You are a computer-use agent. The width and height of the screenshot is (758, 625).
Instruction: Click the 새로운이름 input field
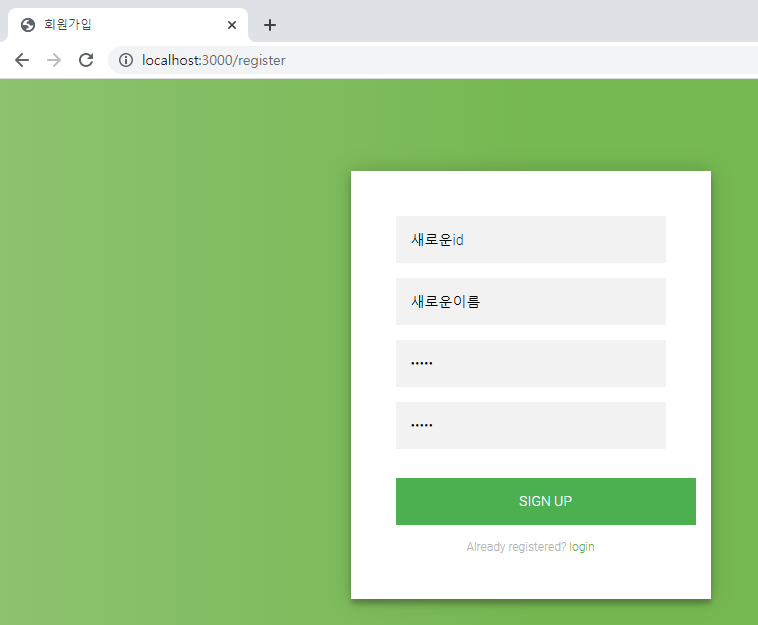click(531, 301)
